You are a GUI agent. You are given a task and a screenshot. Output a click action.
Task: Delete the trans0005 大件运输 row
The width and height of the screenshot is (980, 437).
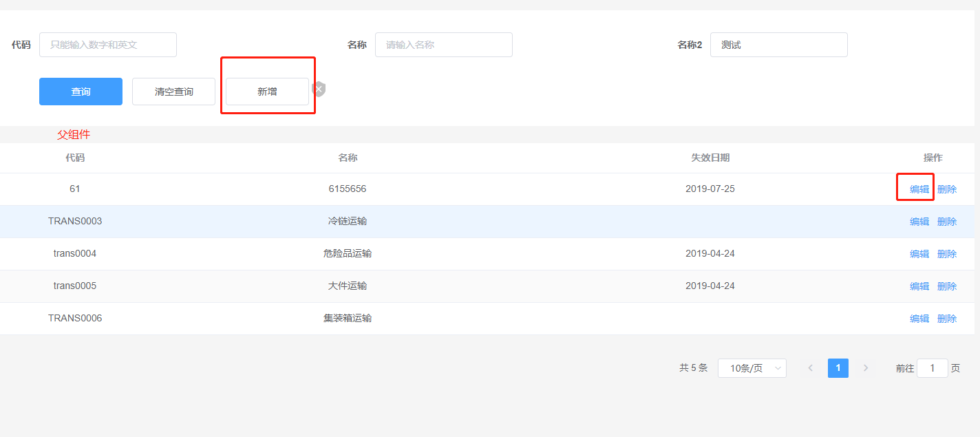pyautogui.click(x=947, y=286)
